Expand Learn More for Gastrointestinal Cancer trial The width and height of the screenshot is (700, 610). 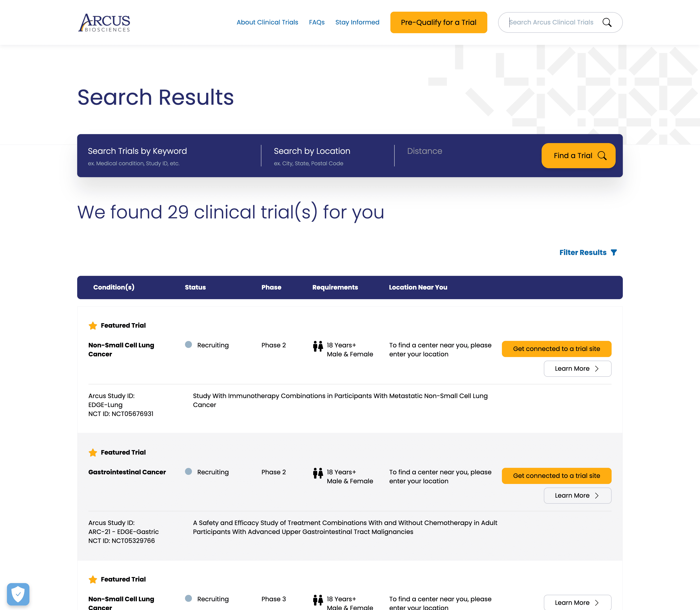click(577, 495)
